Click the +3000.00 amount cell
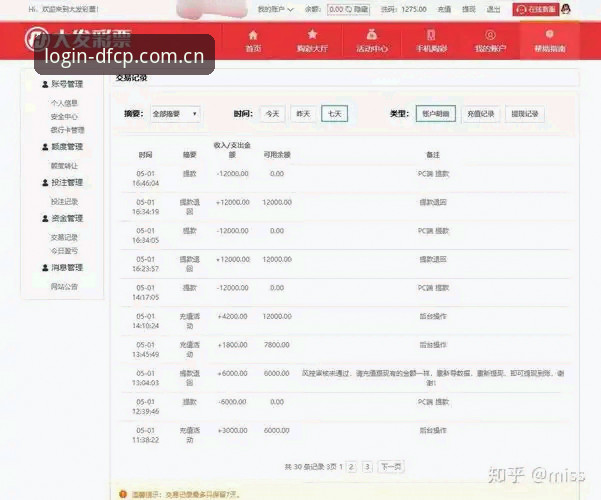The image size is (601, 500). coord(233,430)
